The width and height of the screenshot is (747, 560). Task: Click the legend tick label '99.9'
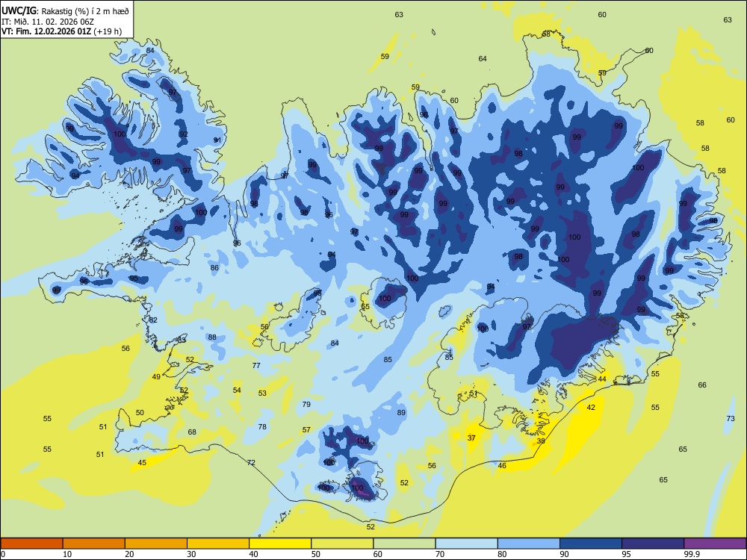pyautogui.click(x=692, y=554)
